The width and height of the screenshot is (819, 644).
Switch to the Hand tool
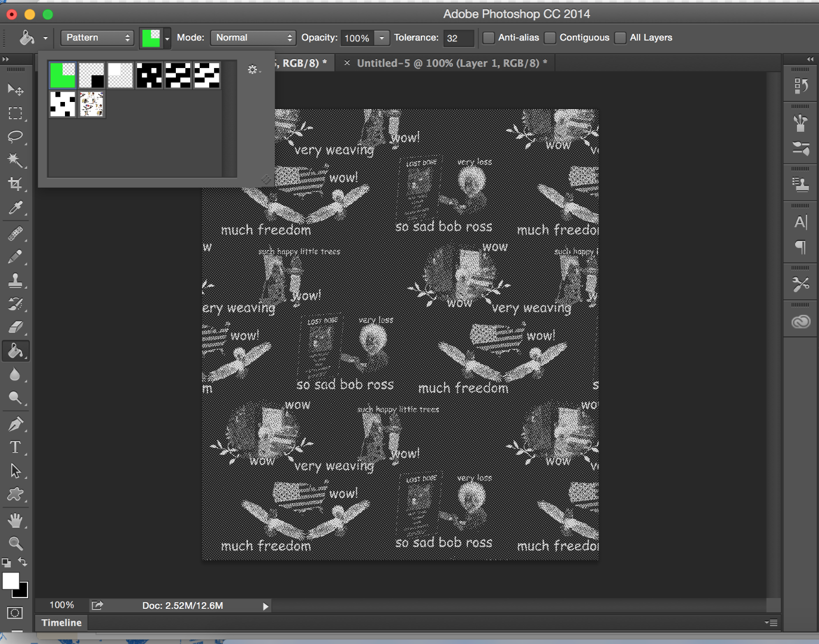(15, 521)
